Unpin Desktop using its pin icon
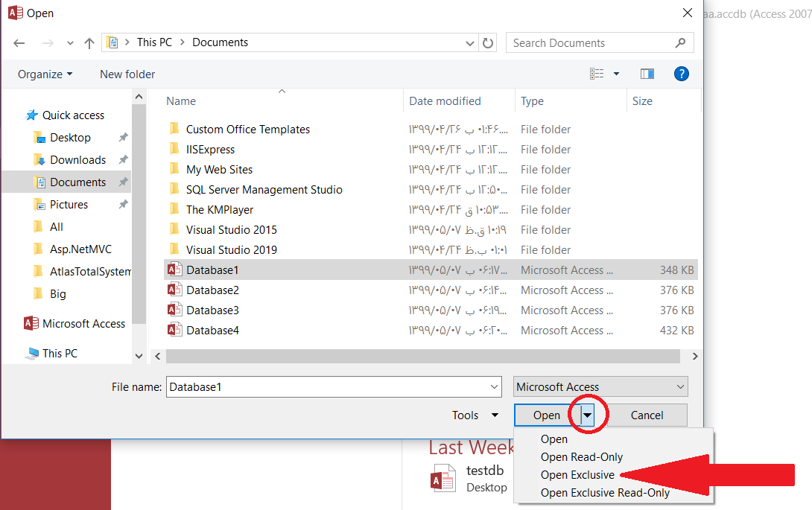The width and height of the screenshot is (812, 510). point(123,137)
